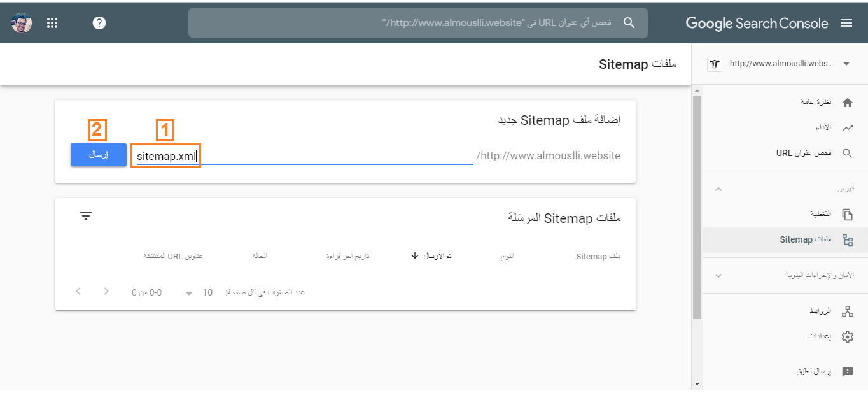Image resolution: width=868 pixels, height=393 pixels.
Task: Open the user account avatar
Action: pos(22,23)
